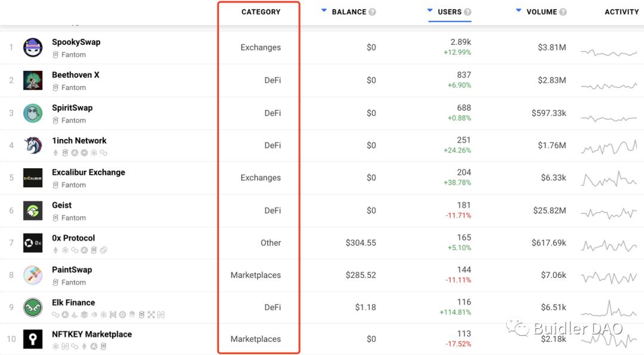Sort by Balance using its arrow
The width and height of the screenshot is (644, 355).
[x=324, y=11]
